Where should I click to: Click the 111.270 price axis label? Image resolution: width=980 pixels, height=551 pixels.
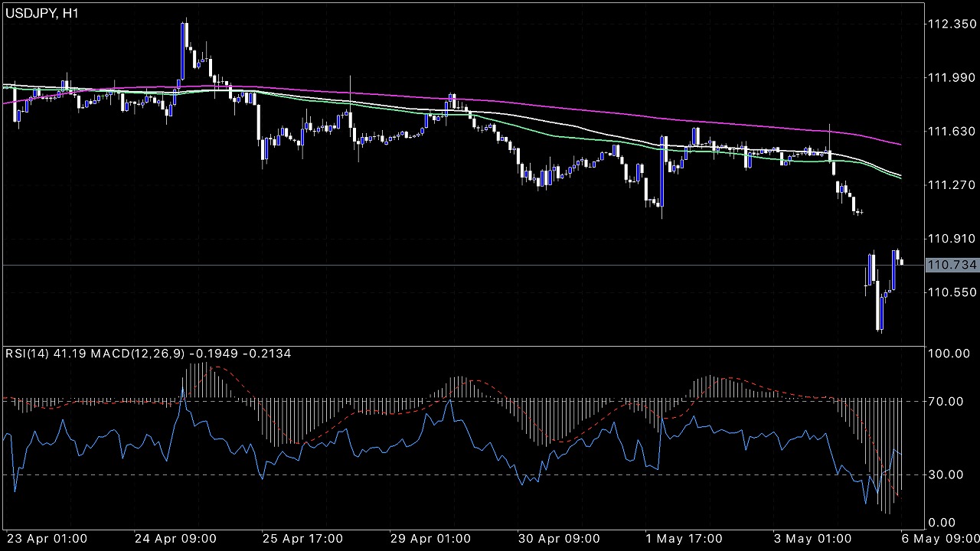click(951, 185)
